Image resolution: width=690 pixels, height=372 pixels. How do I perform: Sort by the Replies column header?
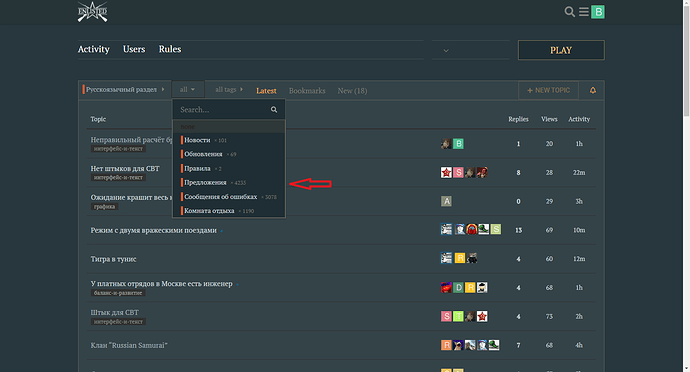coord(518,119)
